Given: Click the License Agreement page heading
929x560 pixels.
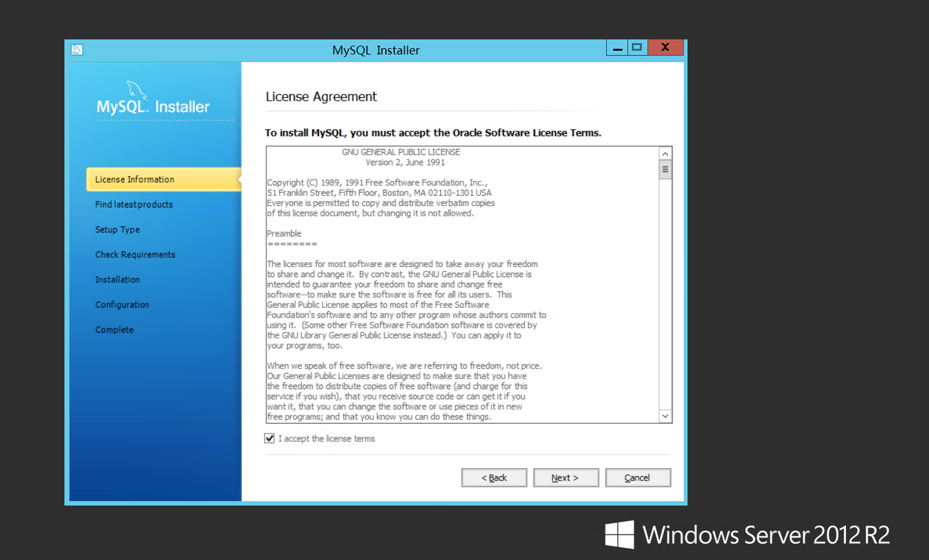Looking at the screenshot, I should [x=322, y=97].
